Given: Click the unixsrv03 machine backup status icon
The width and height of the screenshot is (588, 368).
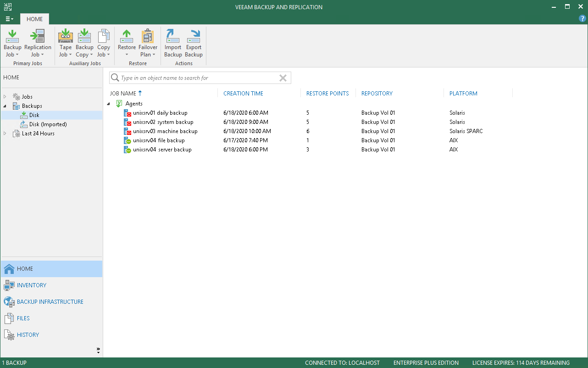Looking at the screenshot, I should [x=128, y=131].
